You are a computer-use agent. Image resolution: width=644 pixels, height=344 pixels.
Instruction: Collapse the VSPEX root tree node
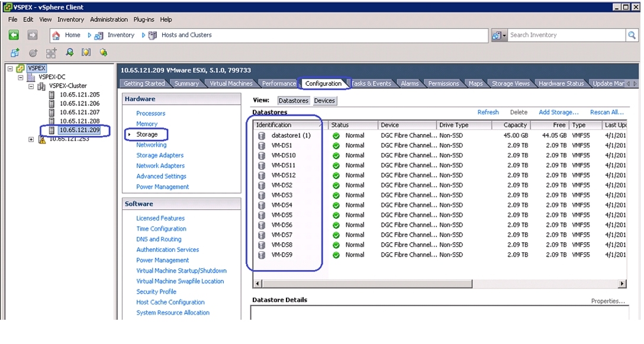[10, 69]
